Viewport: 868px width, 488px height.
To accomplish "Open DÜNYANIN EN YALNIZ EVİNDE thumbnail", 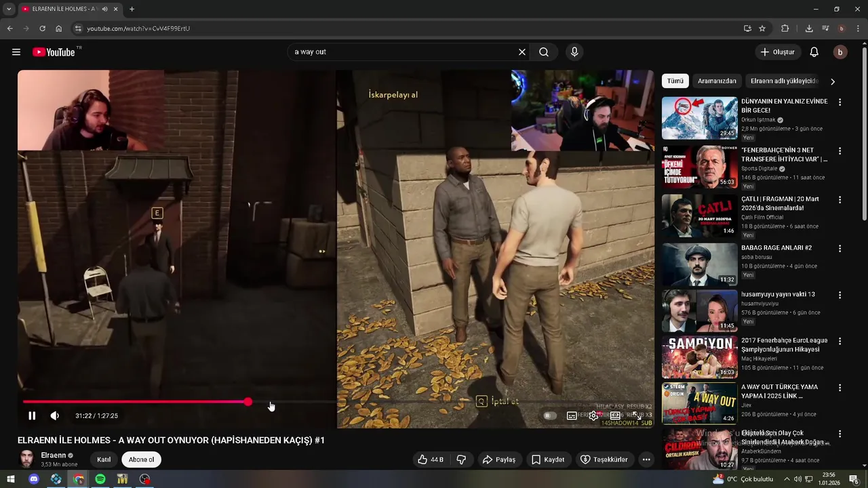I will coord(700,118).
